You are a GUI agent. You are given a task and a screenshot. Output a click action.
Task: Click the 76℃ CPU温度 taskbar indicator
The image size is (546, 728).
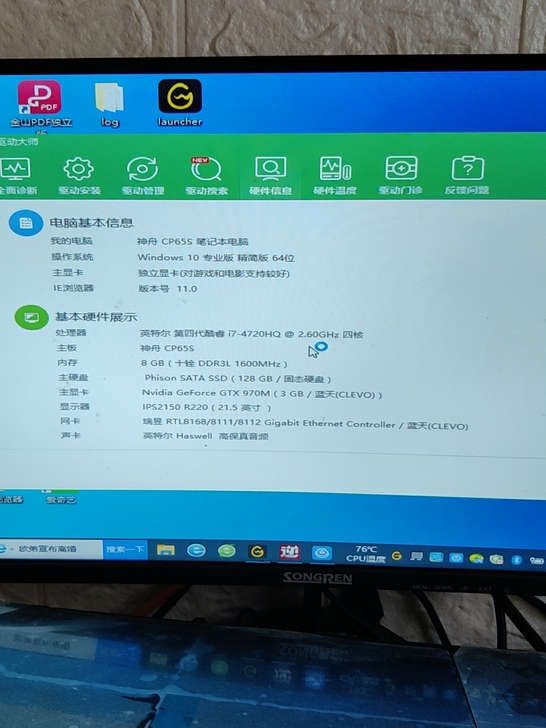coord(366,554)
